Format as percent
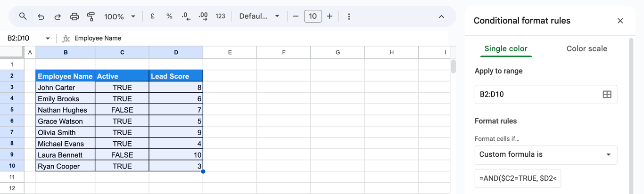The image size is (644, 194). coord(169,16)
